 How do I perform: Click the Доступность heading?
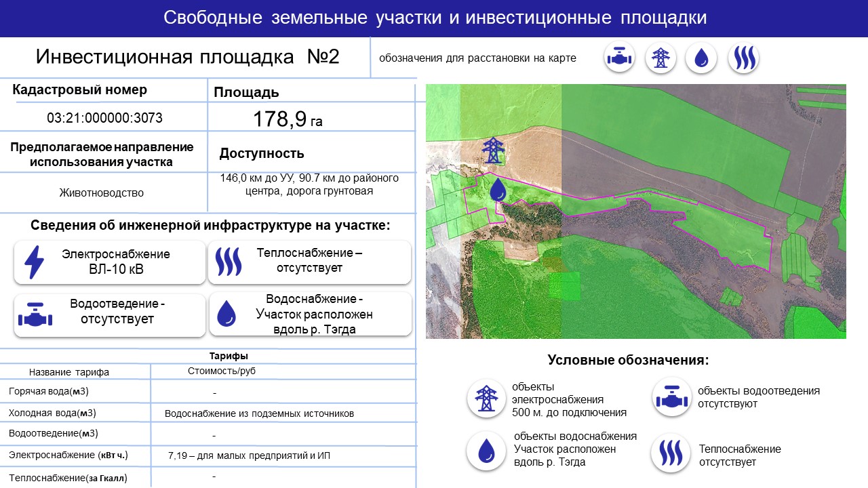click(x=262, y=153)
